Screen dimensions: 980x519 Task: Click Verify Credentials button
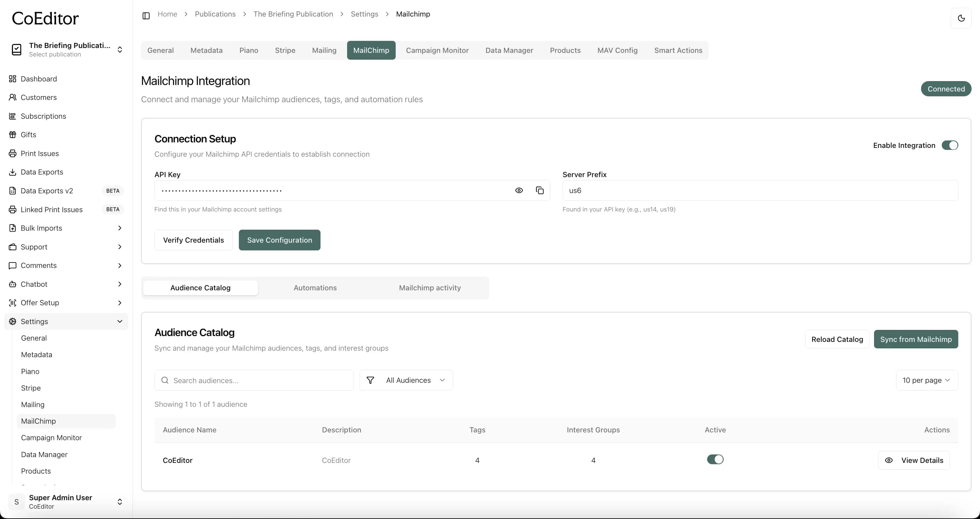(x=193, y=240)
